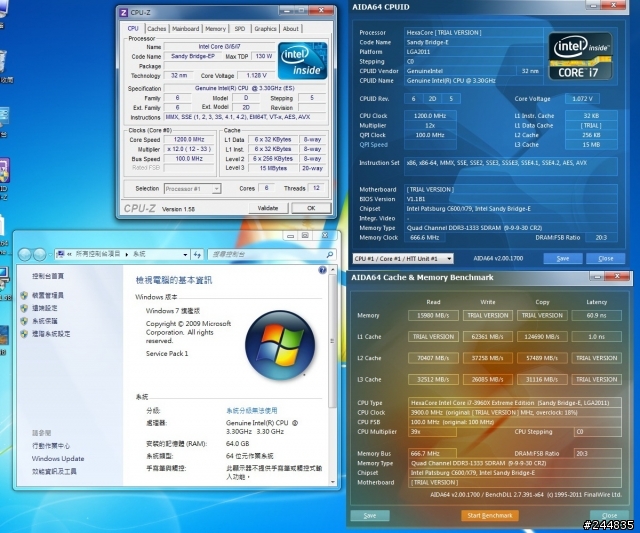Click Start Benchmark button
Viewport: 640px width, 533px height.
point(490,515)
